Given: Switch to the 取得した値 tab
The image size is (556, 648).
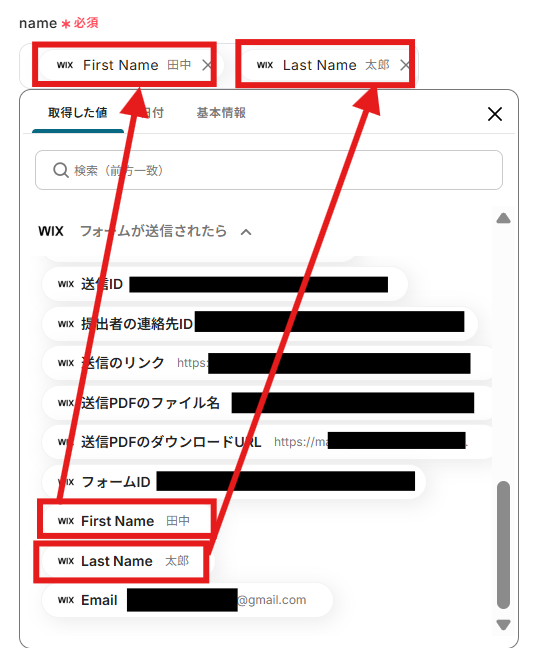Looking at the screenshot, I should [78, 112].
